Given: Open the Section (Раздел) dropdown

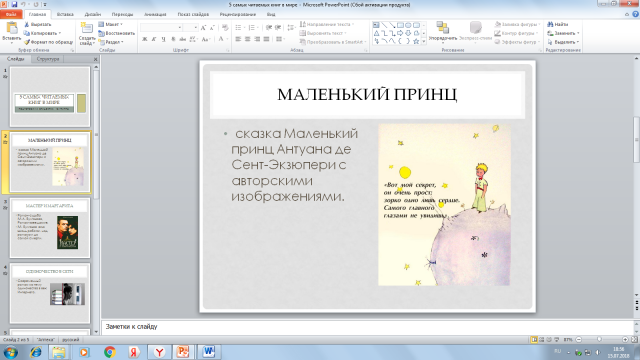Looking at the screenshot, I should point(111,42).
